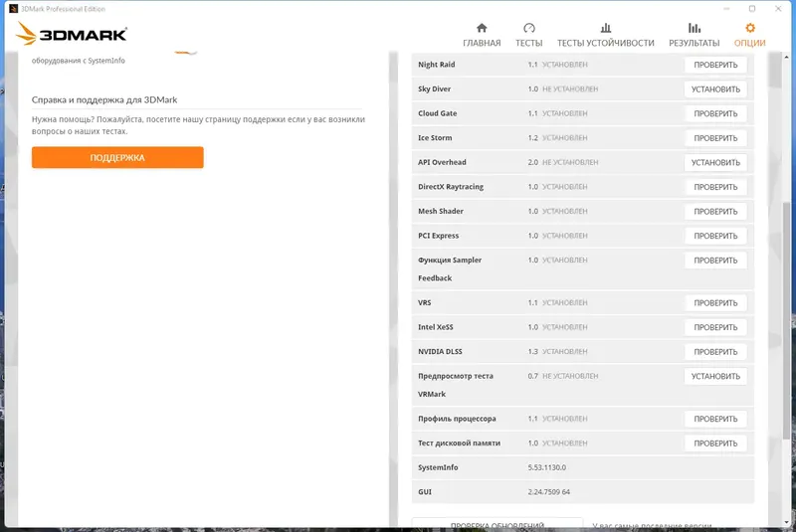The image size is (796, 532).
Task: Click the gauge icon above ТЕСТЫ
Action: pos(529,28)
